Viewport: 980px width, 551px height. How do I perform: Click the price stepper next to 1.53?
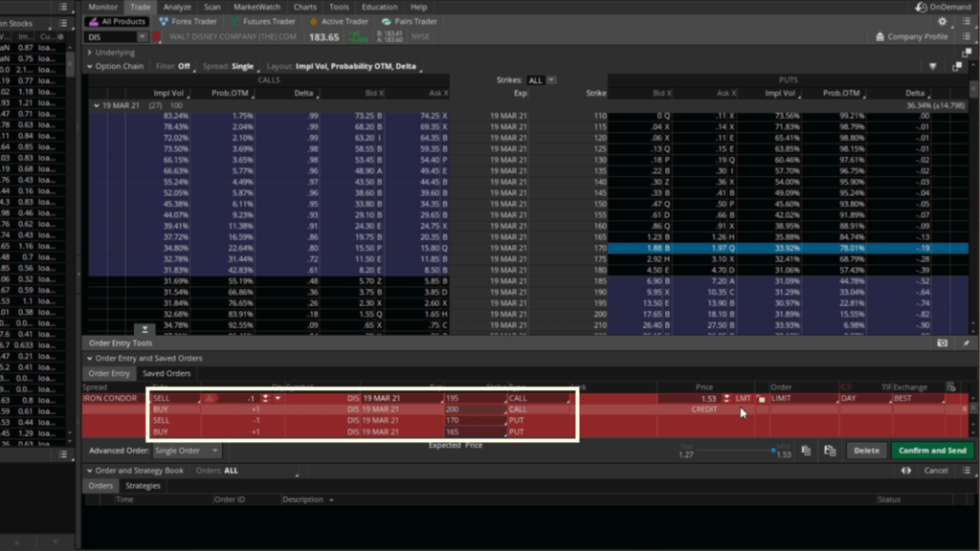(726, 399)
